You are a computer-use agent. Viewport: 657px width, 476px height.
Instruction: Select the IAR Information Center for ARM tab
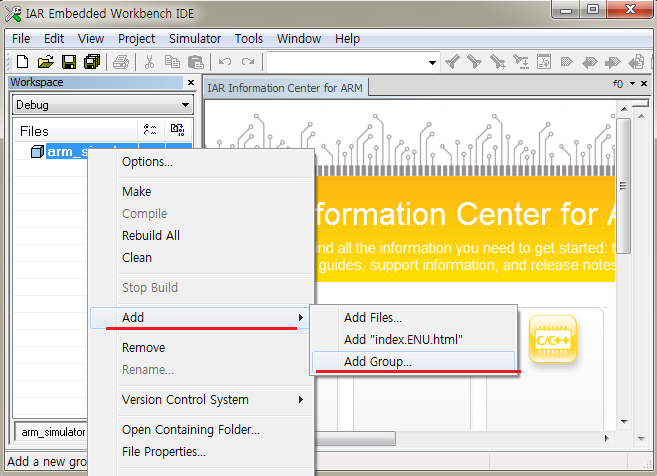click(x=285, y=88)
